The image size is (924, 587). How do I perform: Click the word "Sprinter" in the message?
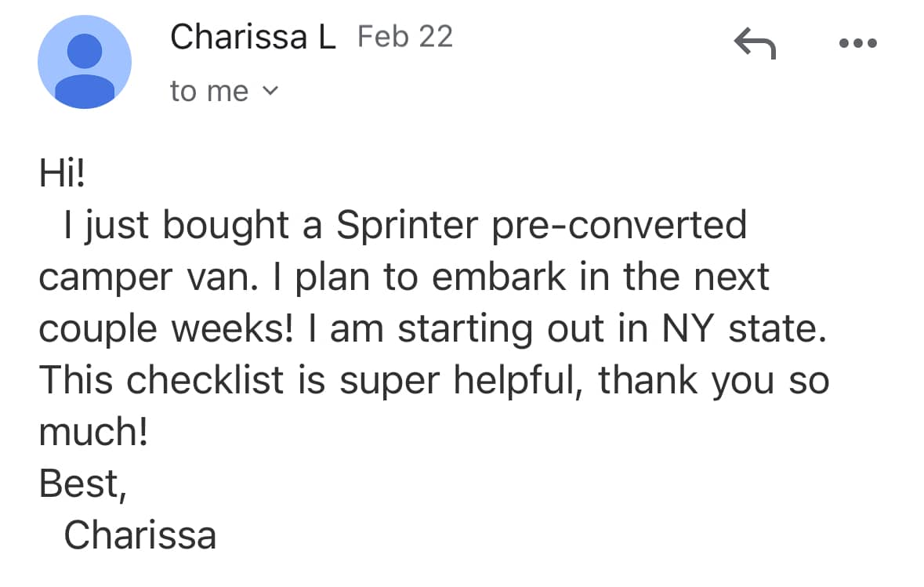(x=406, y=226)
